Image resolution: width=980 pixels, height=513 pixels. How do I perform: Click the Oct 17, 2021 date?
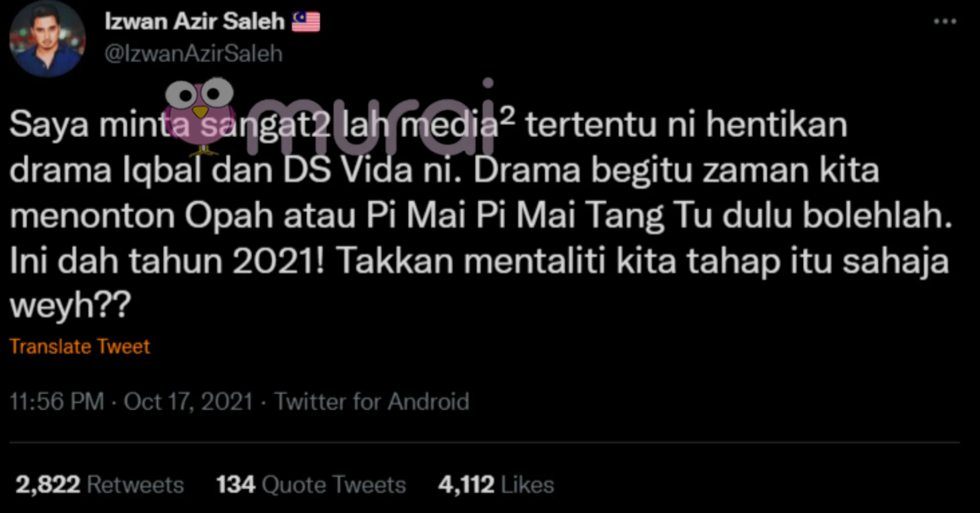pos(188,401)
